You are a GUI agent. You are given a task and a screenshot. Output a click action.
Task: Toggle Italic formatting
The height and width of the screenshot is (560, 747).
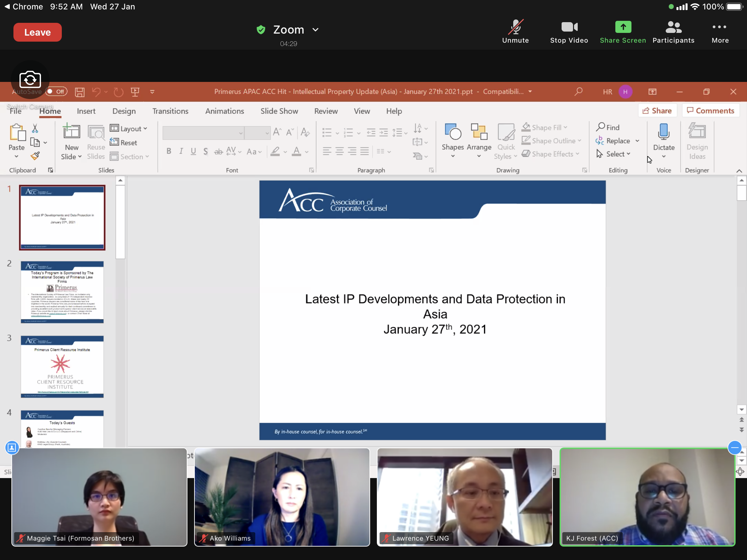[181, 151]
